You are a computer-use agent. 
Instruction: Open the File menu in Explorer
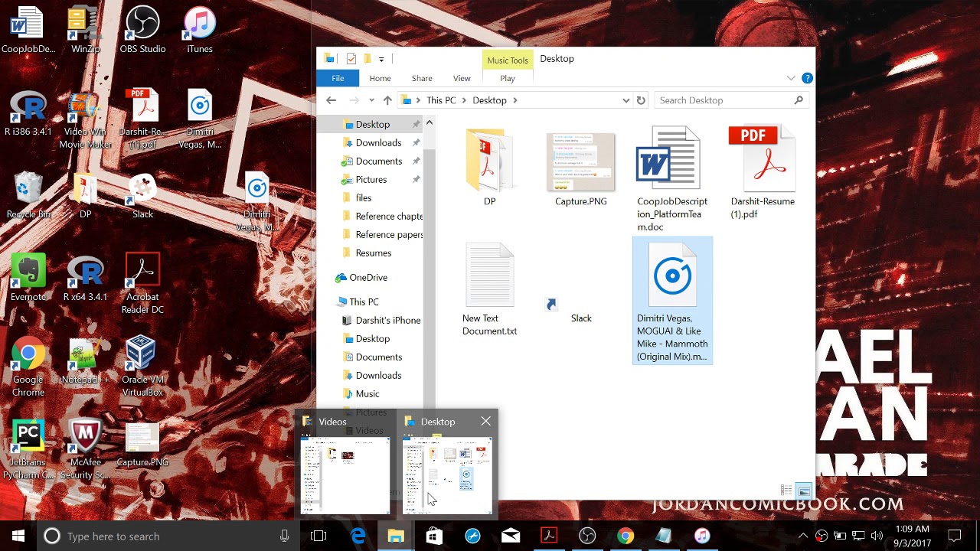[x=338, y=78]
